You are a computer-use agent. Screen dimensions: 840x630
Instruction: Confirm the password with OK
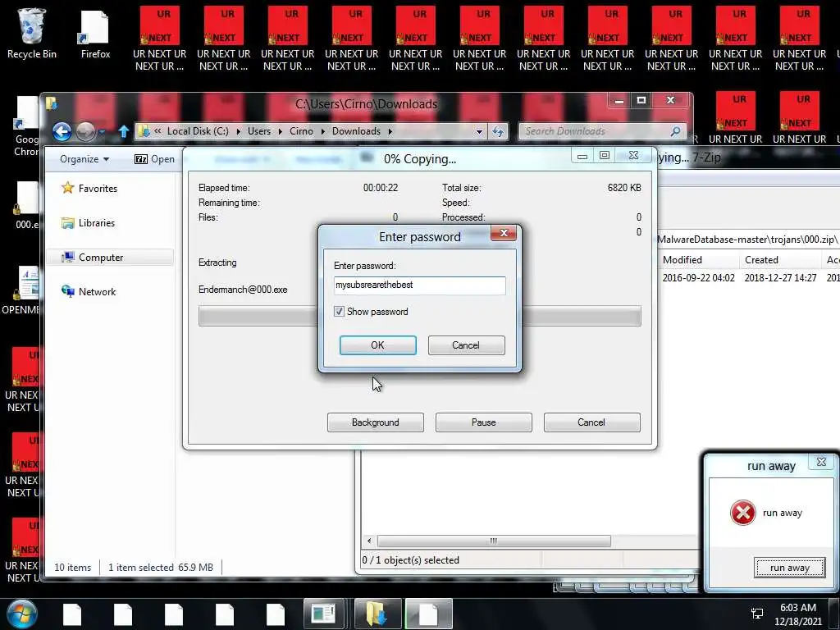(377, 345)
